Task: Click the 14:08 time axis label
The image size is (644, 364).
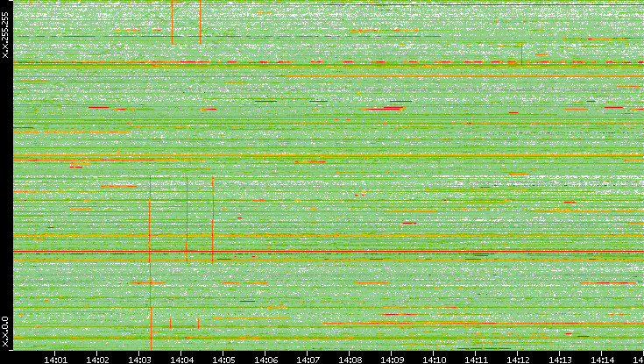Action: coord(350,360)
